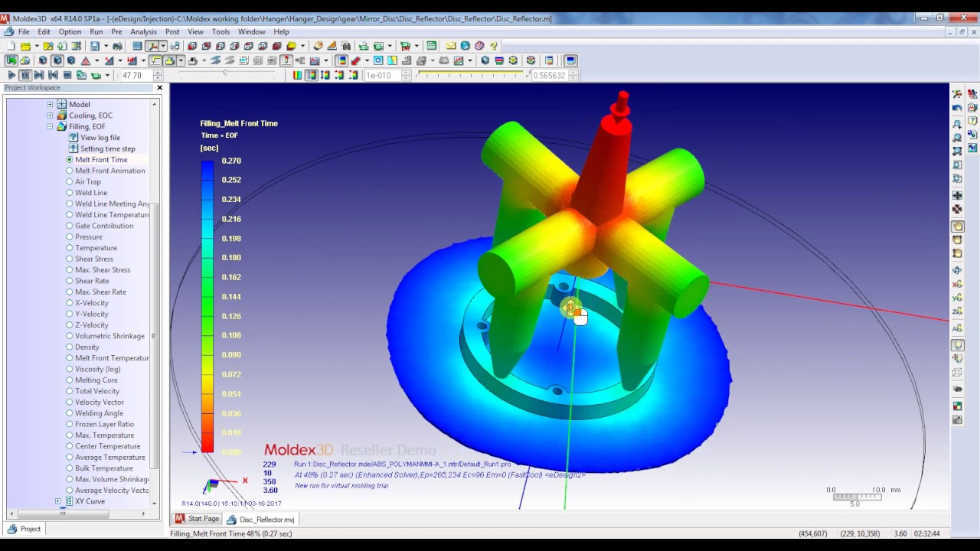Click the undo arrow in right toolbar

(957, 109)
